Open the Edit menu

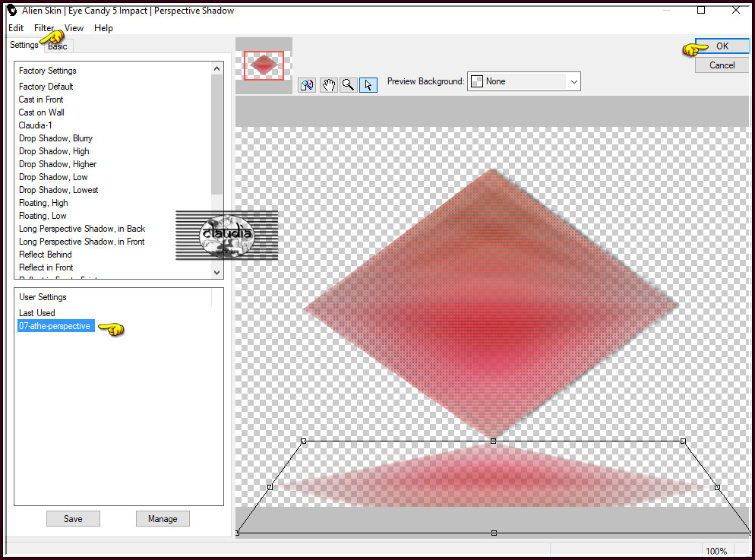click(16, 28)
